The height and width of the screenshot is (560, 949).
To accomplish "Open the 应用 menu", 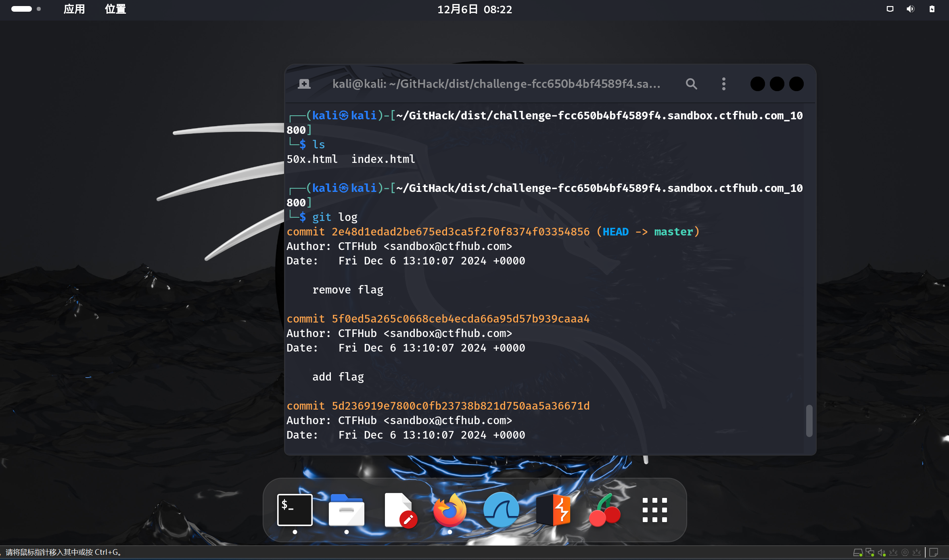I will 74,9.
